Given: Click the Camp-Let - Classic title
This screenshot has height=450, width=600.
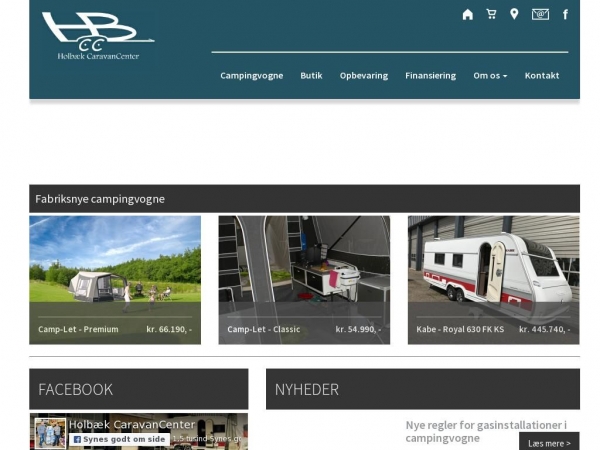Looking at the screenshot, I should pos(264,329).
